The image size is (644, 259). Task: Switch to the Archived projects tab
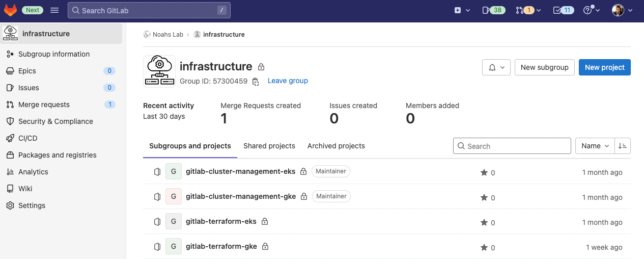point(336,146)
